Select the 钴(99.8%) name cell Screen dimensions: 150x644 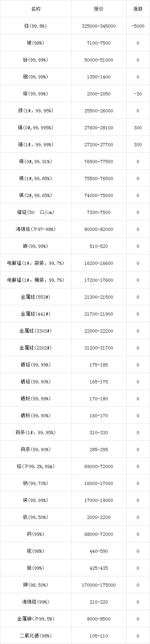pos(36,26)
